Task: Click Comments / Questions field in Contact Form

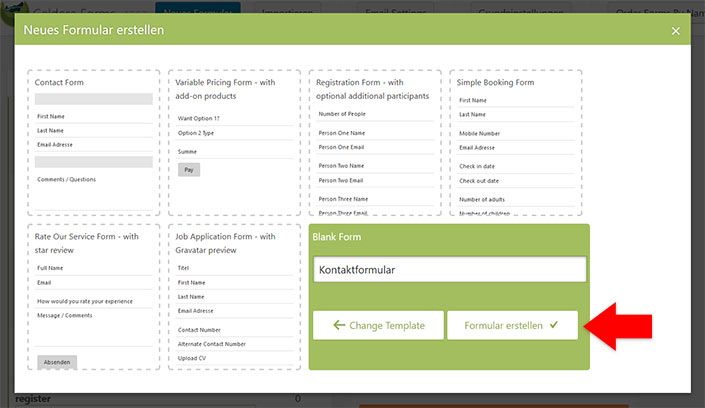Action: [94, 179]
